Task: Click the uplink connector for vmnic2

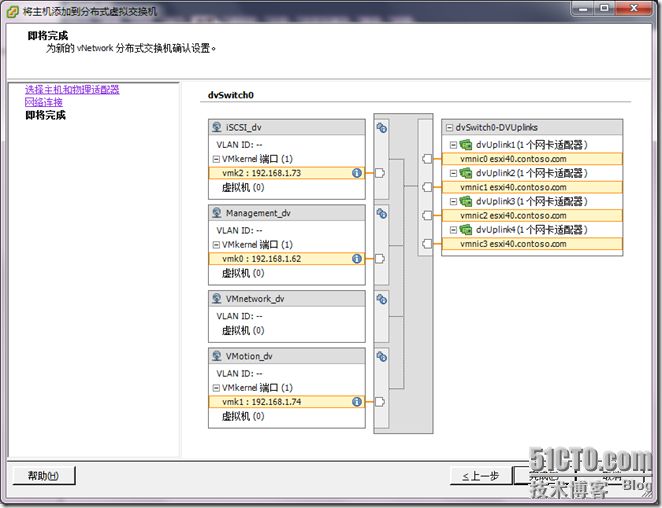Action: point(427,215)
